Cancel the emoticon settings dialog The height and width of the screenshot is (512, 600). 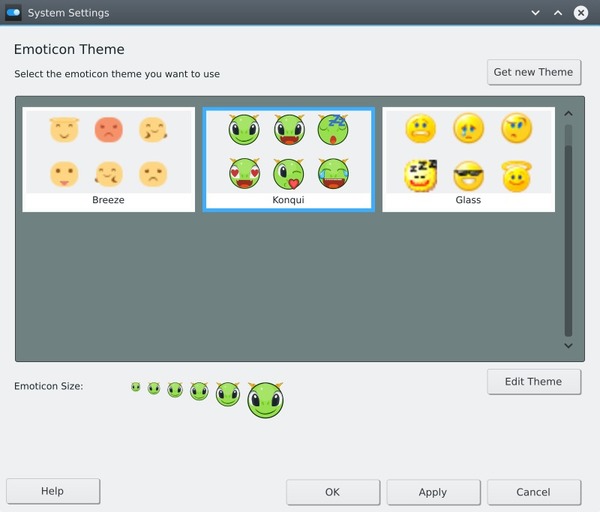tap(533, 492)
